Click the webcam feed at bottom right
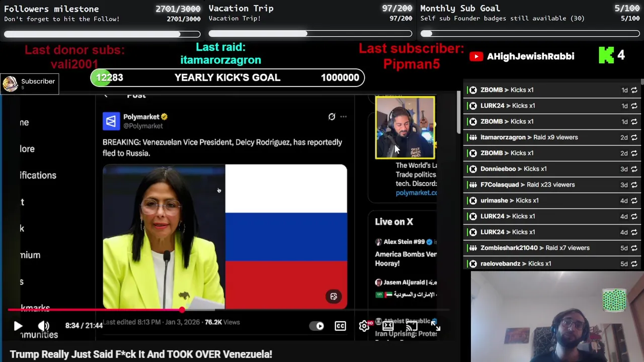 coord(557,317)
